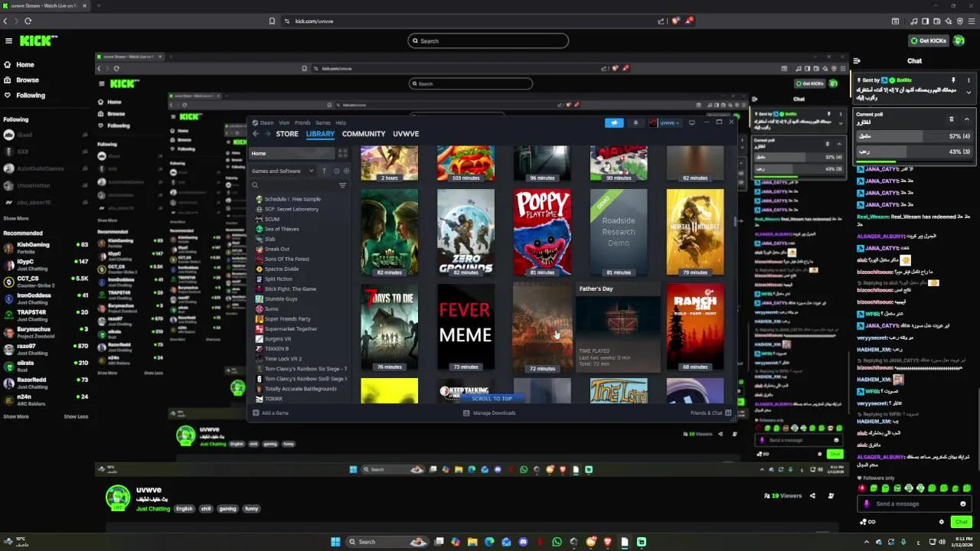Open recommended channel CCT_CS
980x551 pixels.
click(x=44, y=282)
